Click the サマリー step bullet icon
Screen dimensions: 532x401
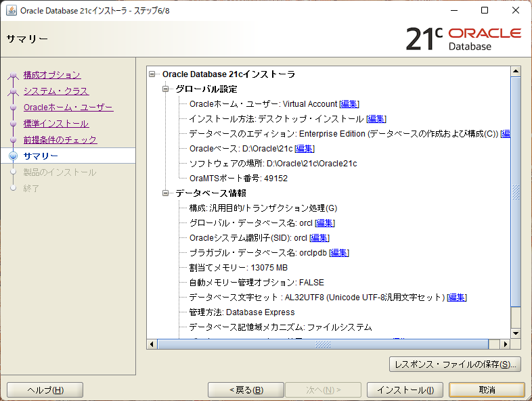click(14, 156)
